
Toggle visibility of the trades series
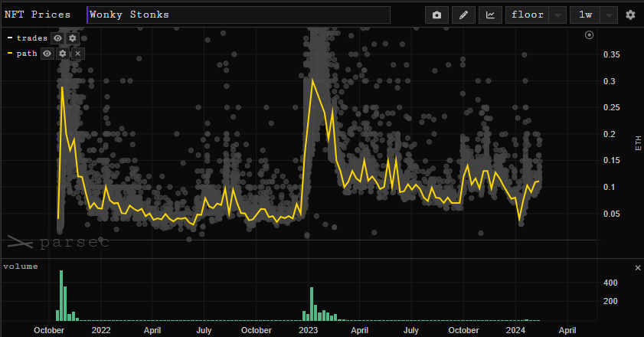click(57, 38)
